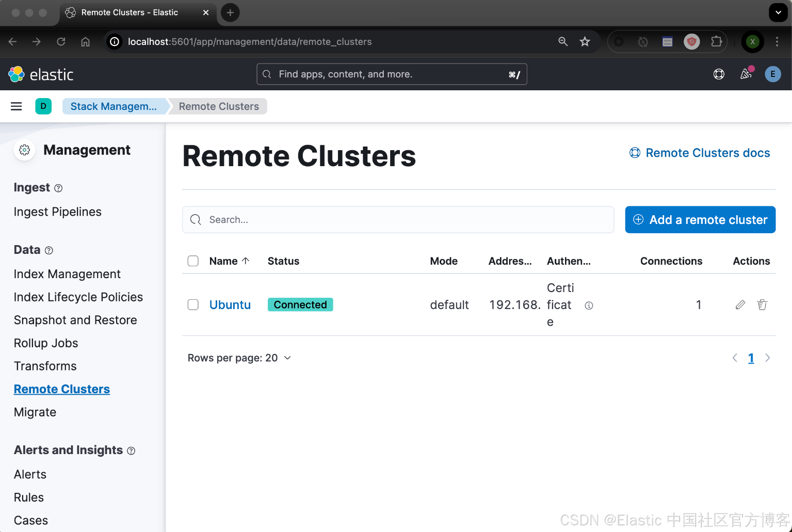Screen dimensions: 792x532
Task: Go to the next results page
Action: tap(768, 358)
